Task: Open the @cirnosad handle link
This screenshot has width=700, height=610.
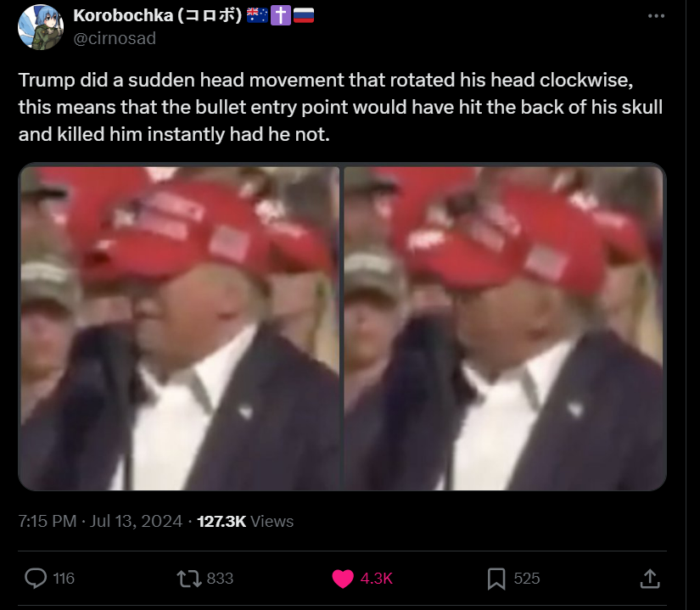Action: (115, 38)
